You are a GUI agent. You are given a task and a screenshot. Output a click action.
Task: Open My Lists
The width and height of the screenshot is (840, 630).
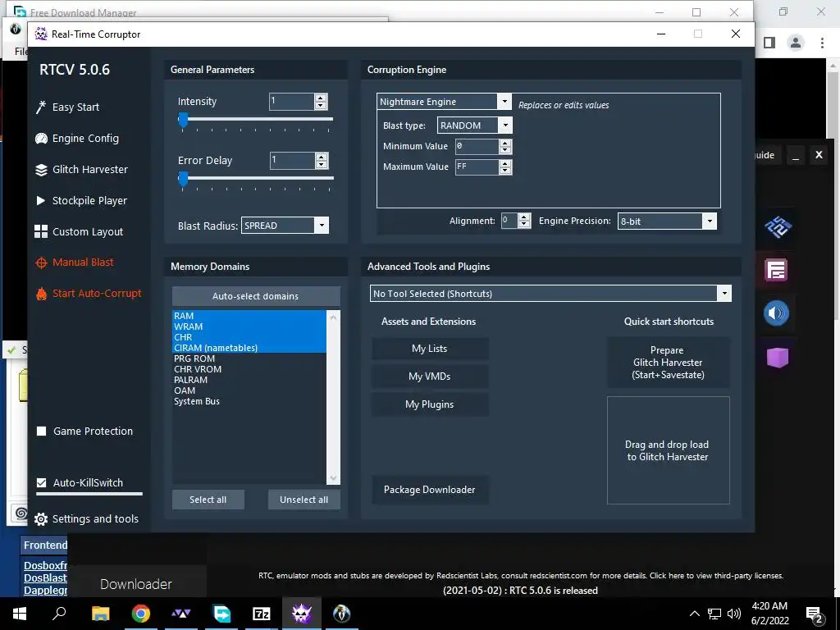point(430,349)
